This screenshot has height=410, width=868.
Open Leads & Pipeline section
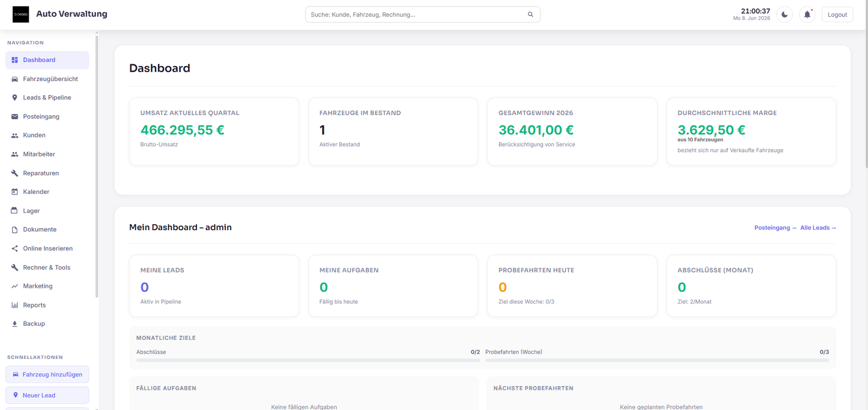[47, 98]
